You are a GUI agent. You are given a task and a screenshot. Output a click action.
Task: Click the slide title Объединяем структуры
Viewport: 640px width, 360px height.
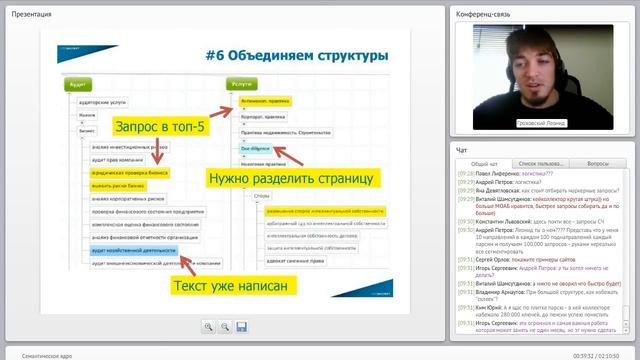(297, 56)
